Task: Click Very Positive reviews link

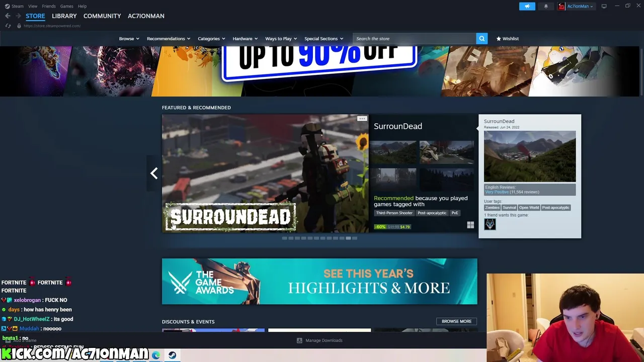Action: [497, 192]
